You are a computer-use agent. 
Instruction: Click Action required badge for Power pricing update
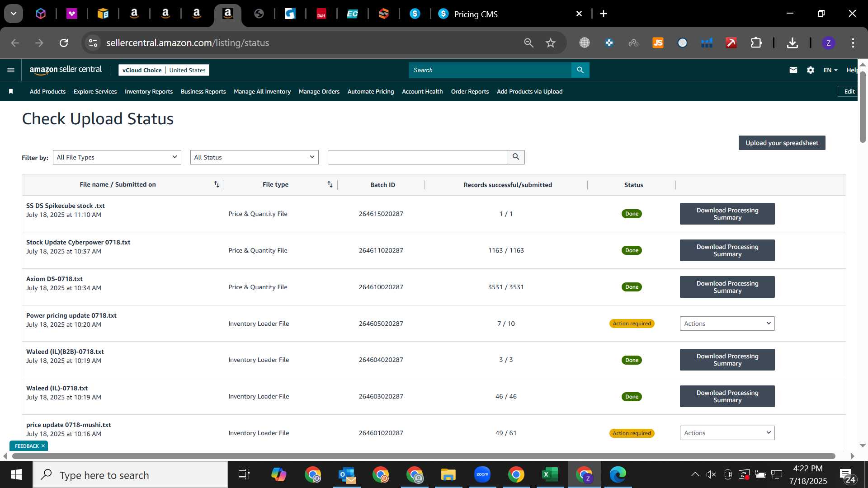click(632, 324)
